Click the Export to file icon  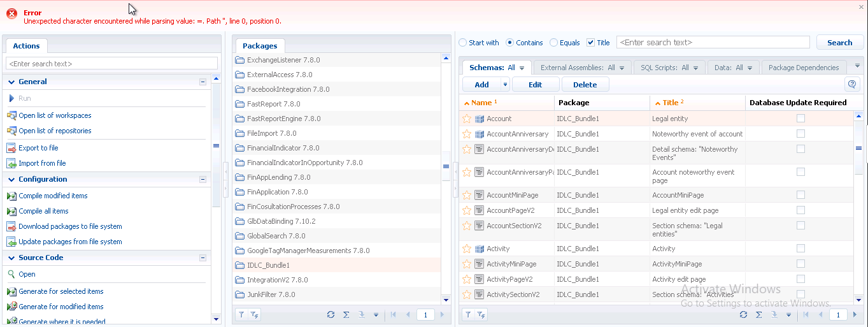[x=11, y=148]
